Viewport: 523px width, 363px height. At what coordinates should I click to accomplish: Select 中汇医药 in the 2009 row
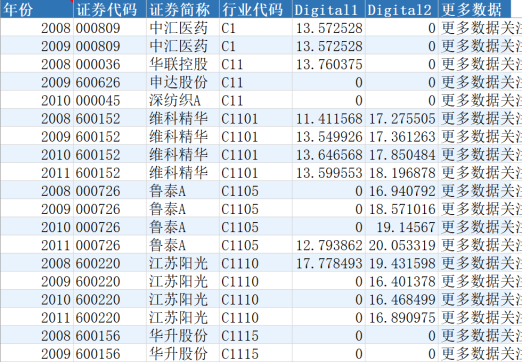tap(183, 46)
